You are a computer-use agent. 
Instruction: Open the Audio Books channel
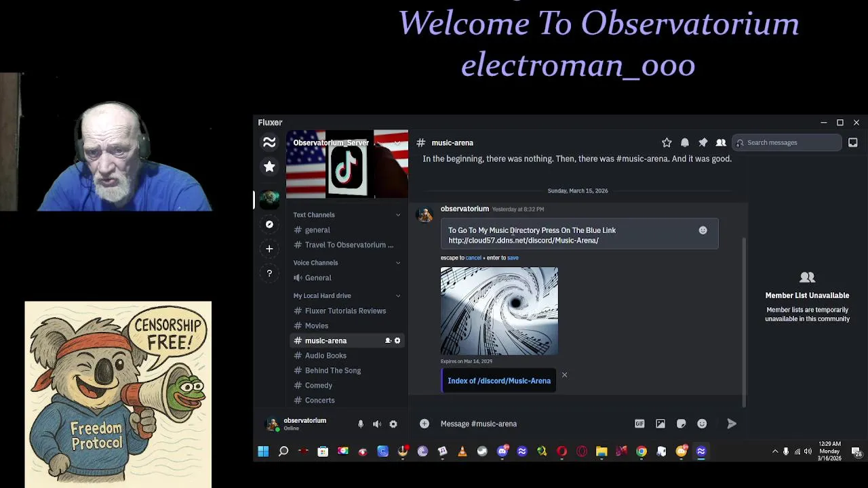tap(347, 356)
